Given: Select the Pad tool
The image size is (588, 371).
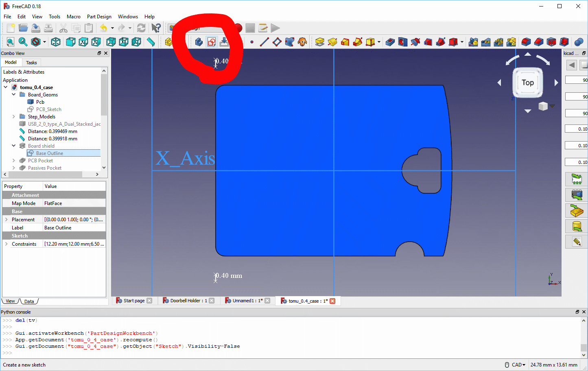Looking at the screenshot, I should click(320, 42).
